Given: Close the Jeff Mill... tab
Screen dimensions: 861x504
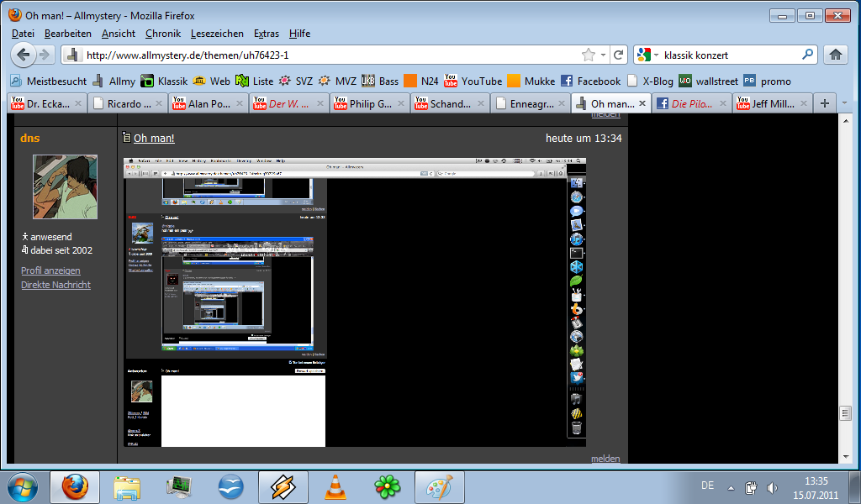Looking at the screenshot, I should (804, 103).
